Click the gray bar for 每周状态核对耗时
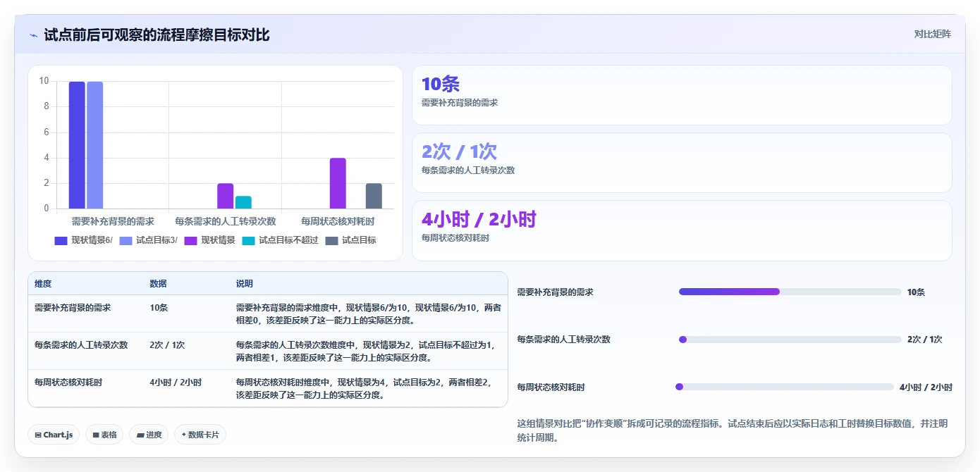980x472 pixels. pos(374,196)
